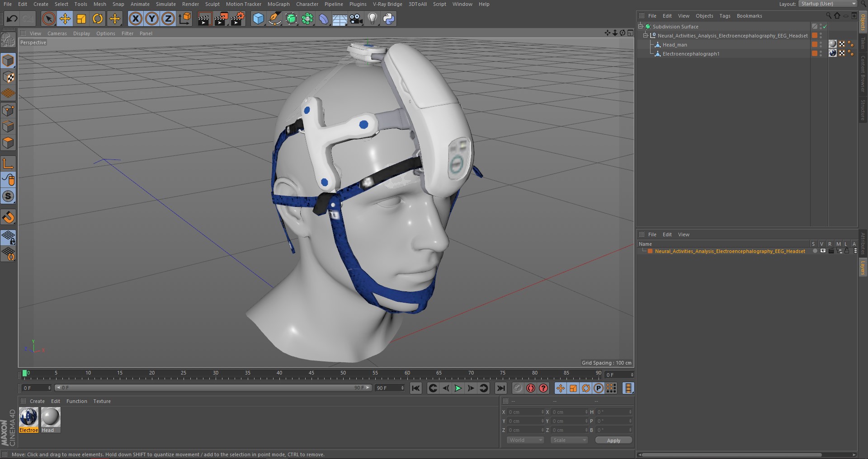
Task: Toggle Rotation keyframe recording
Action: click(x=586, y=388)
